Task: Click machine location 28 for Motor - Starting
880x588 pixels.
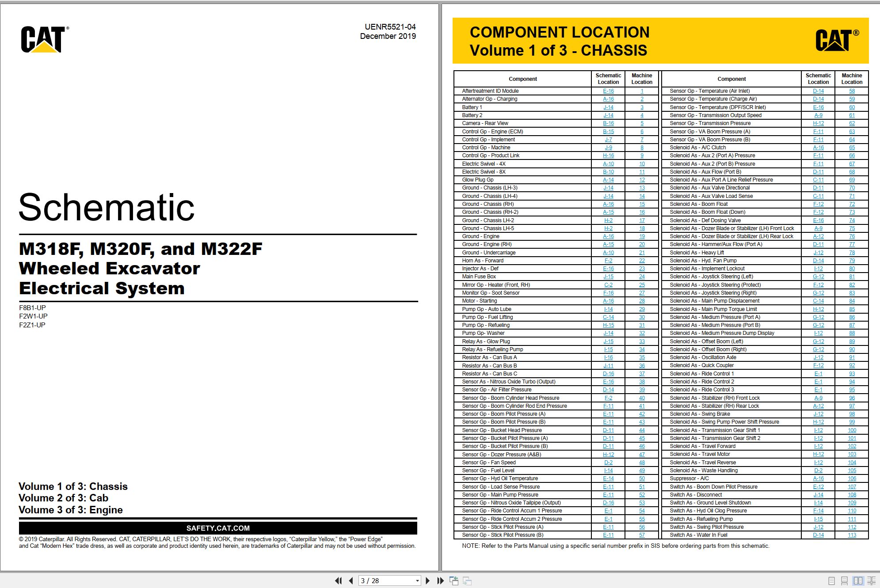Action: [642, 301]
